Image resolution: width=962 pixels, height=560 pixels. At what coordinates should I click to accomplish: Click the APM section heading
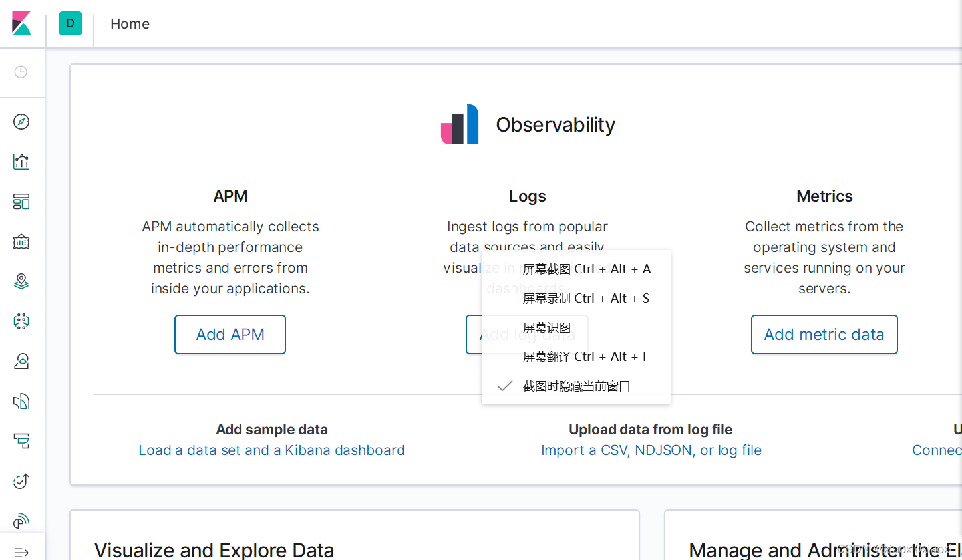230,196
